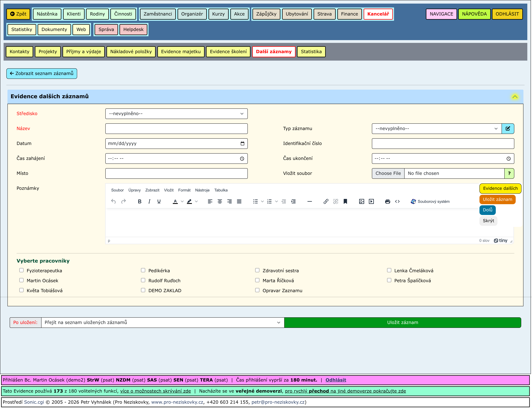Click edit icon next to Typ záznamu
Image resolution: width=532 pixels, height=415 pixels.
tap(508, 129)
